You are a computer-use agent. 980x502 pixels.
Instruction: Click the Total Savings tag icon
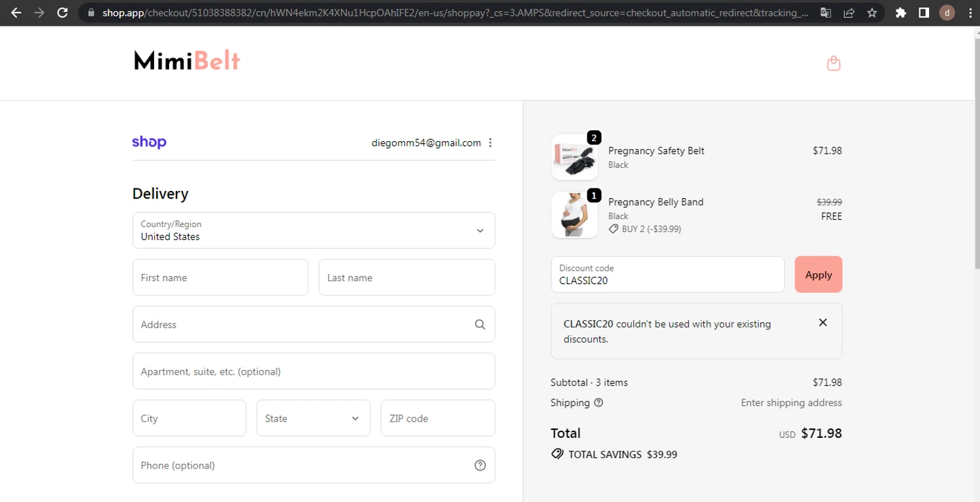pos(557,454)
